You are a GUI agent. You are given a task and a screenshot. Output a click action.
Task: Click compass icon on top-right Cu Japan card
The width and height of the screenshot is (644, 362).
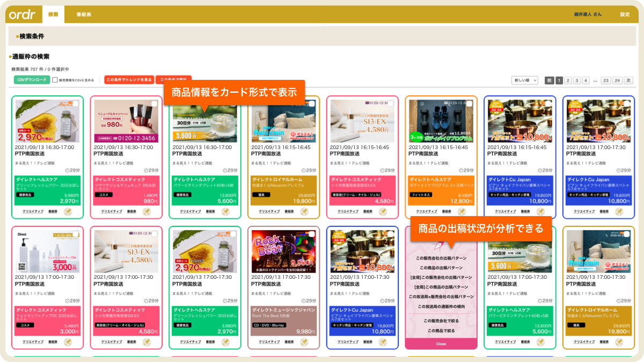pyautogui.click(x=618, y=212)
